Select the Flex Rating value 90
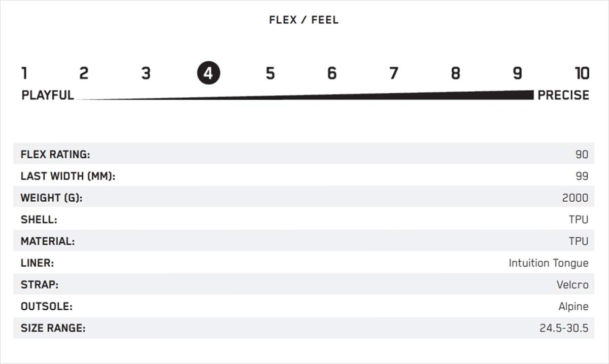Screen dimensions: 609x364 click(x=582, y=155)
